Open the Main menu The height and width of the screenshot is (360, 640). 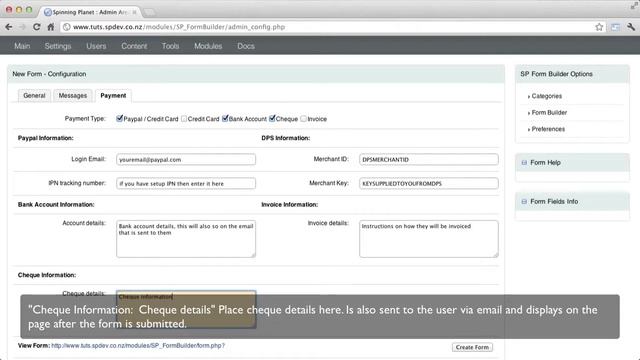[x=22, y=46]
